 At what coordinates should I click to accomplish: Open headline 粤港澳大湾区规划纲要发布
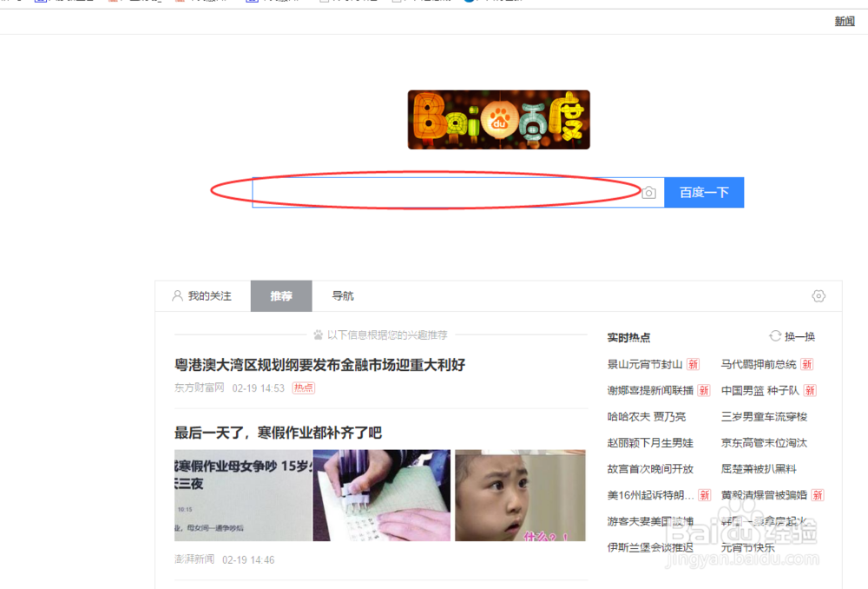point(319,365)
